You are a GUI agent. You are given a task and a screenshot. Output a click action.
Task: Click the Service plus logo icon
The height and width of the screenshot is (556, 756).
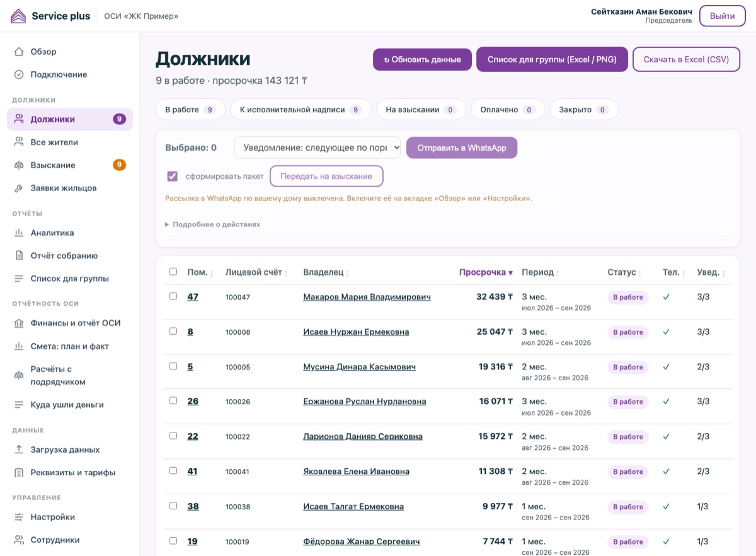coord(19,16)
